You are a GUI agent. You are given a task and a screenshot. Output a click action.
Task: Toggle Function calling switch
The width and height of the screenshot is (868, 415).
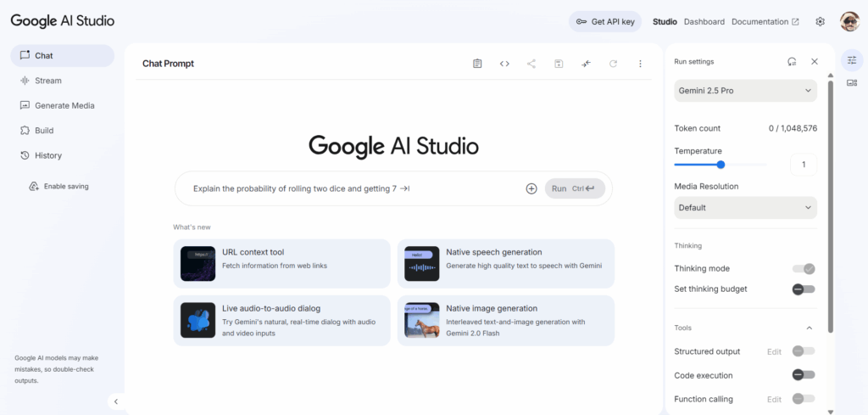pyautogui.click(x=804, y=398)
